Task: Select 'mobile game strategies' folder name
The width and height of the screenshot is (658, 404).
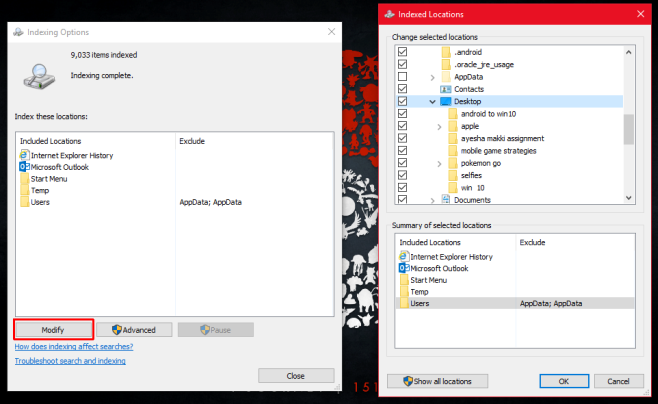Action: click(x=499, y=151)
